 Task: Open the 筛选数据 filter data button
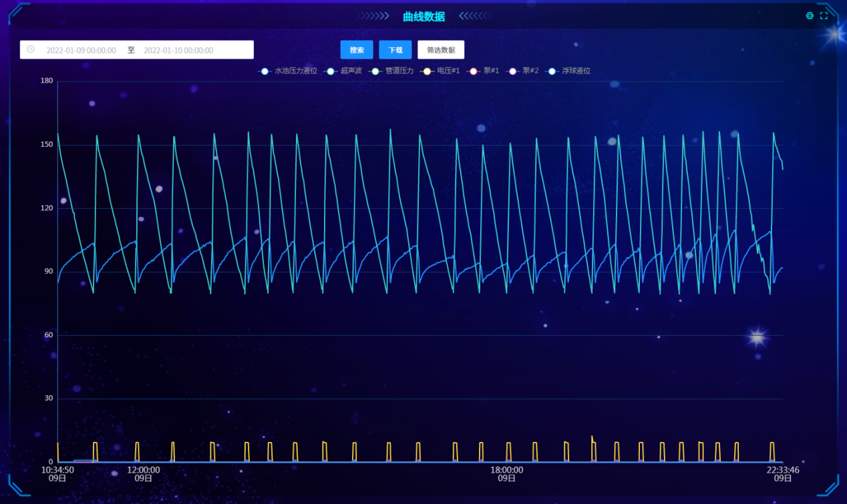click(x=441, y=50)
